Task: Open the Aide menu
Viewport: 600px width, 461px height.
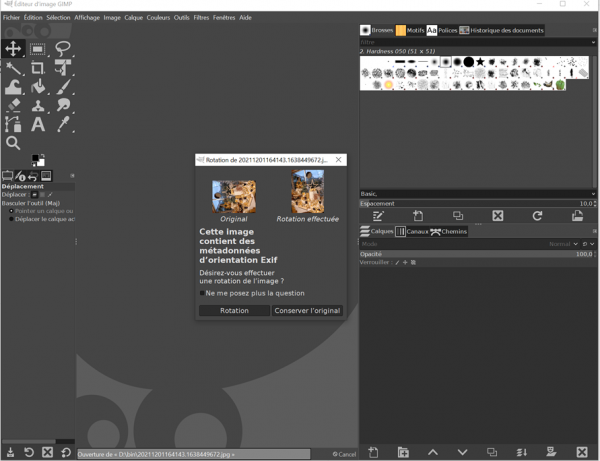Action: point(245,18)
